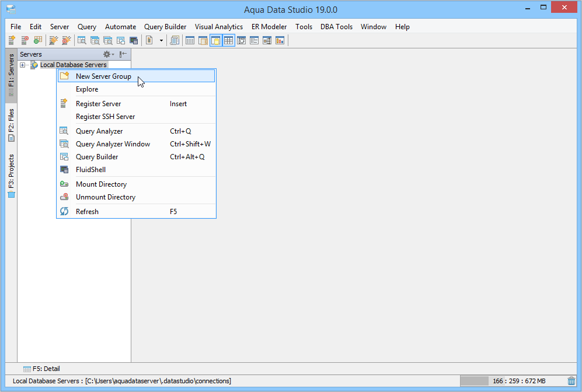Viewport: 582px width, 392px height.
Task: Minimize the Aqua Data Studio window
Action: pyautogui.click(x=528, y=8)
